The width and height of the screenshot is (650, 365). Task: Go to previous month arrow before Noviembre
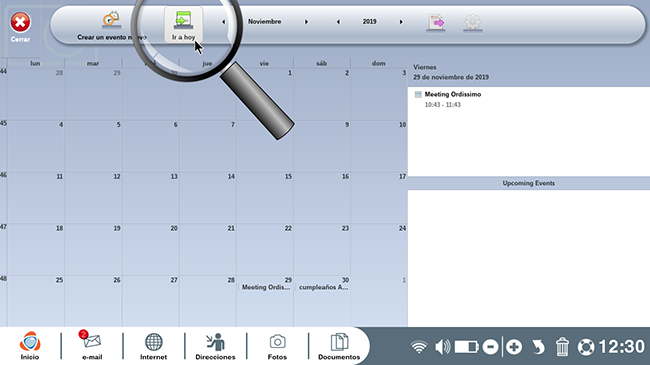click(223, 22)
